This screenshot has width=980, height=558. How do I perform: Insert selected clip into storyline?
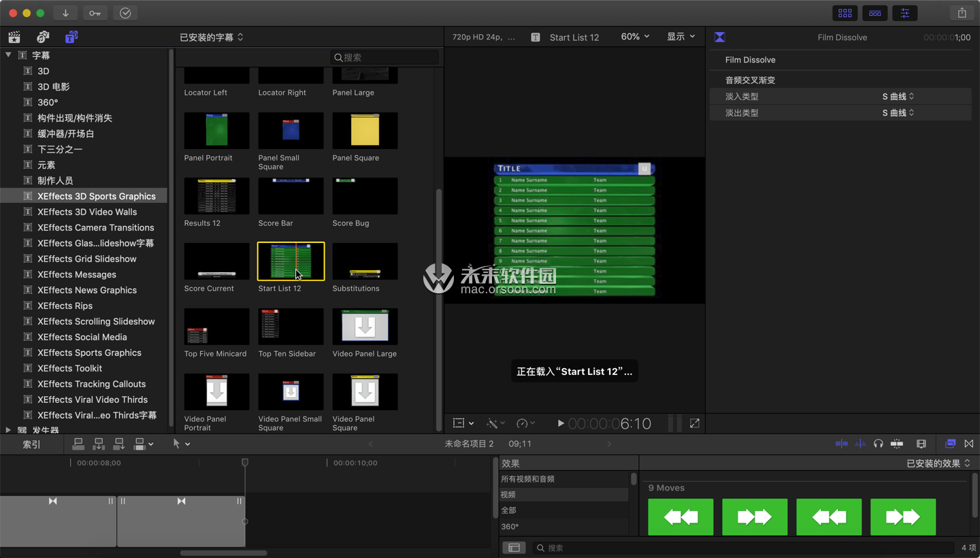99,444
